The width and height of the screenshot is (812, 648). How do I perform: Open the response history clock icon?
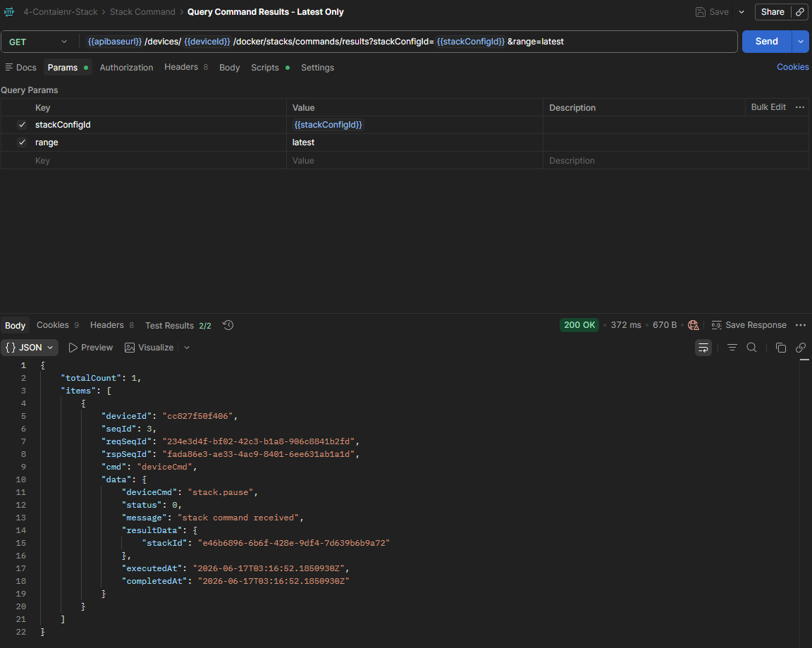[228, 325]
